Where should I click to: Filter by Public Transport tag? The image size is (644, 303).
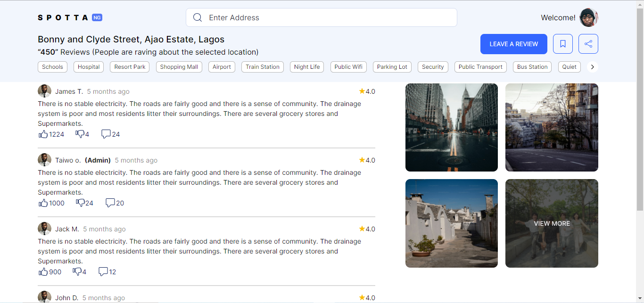(x=480, y=67)
